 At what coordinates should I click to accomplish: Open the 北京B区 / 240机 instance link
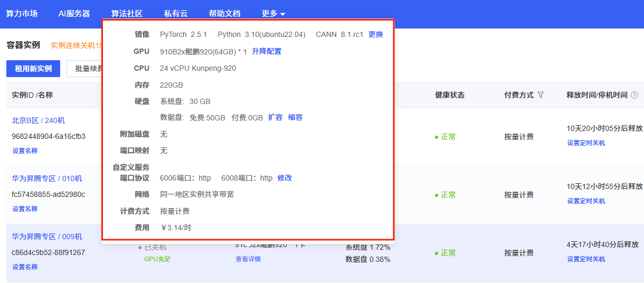[x=39, y=120]
